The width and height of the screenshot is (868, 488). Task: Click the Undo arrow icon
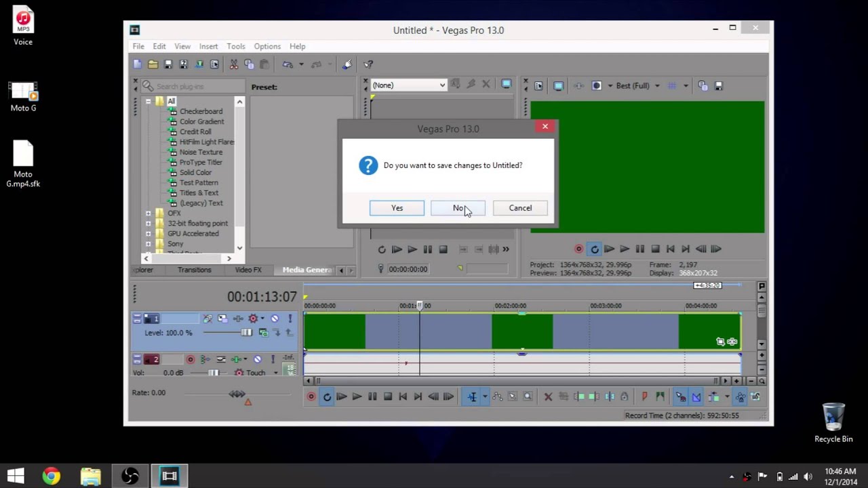pyautogui.click(x=288, y=64)
